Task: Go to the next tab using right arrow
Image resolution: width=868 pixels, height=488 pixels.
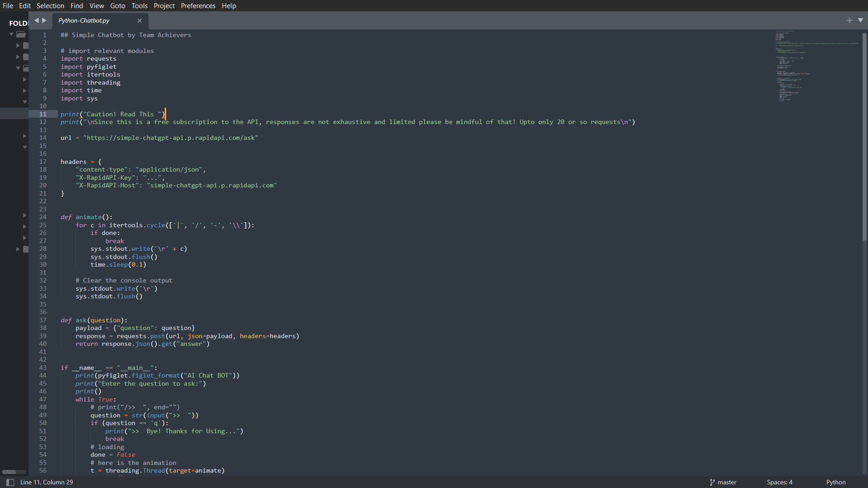Action: 44,20
